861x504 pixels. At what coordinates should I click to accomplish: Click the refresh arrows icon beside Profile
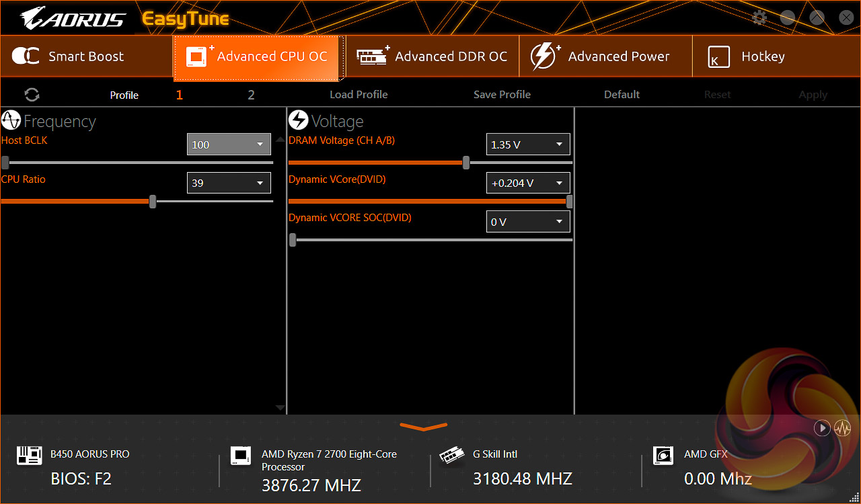pyautogui.click(x=32, y=95)
